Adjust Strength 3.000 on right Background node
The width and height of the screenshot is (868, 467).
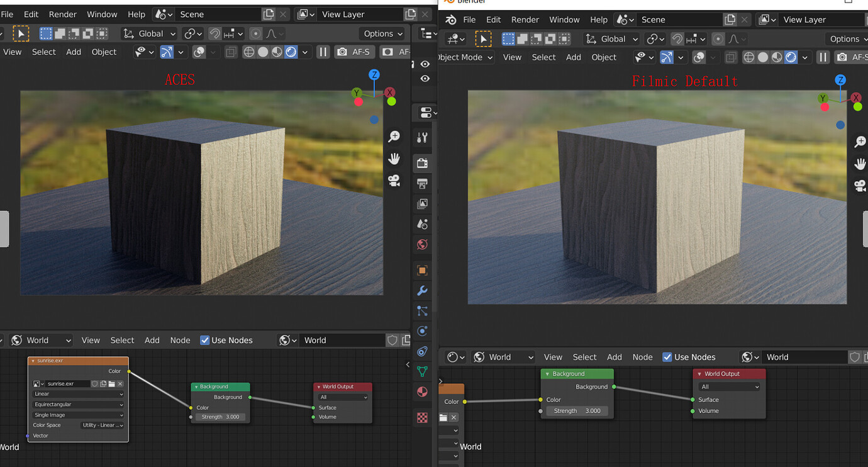577,410
